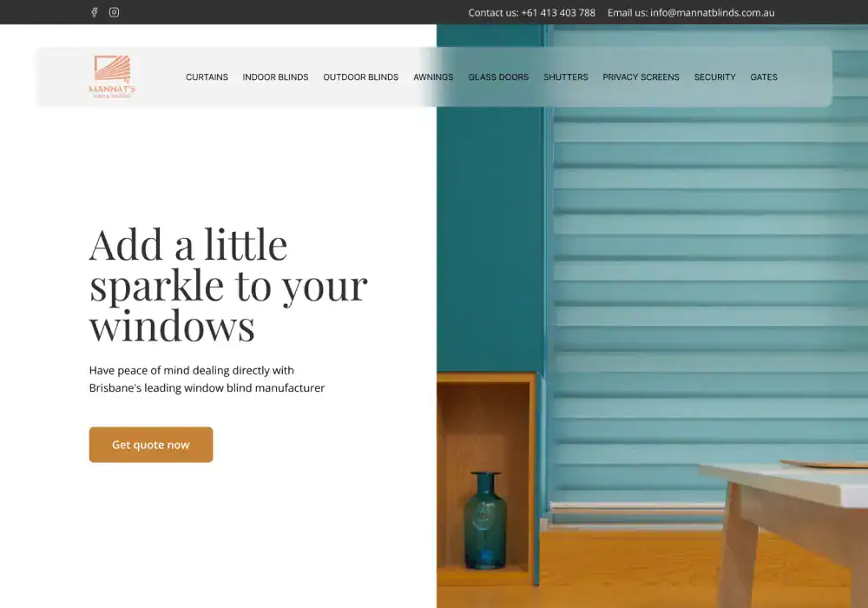The image size is (868, 608).
Task: Select Outdoor Blinds in navigation
Action: pos(360,77)
